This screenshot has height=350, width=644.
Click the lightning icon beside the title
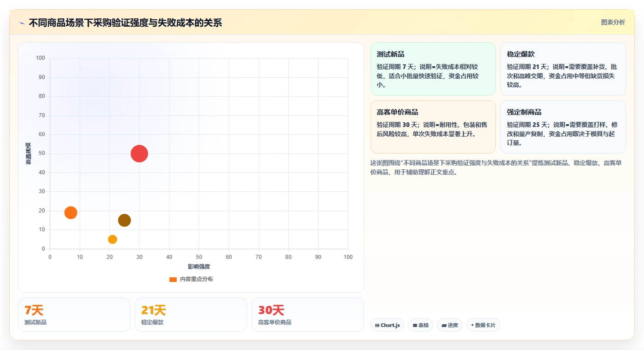(x=22, y=23)
